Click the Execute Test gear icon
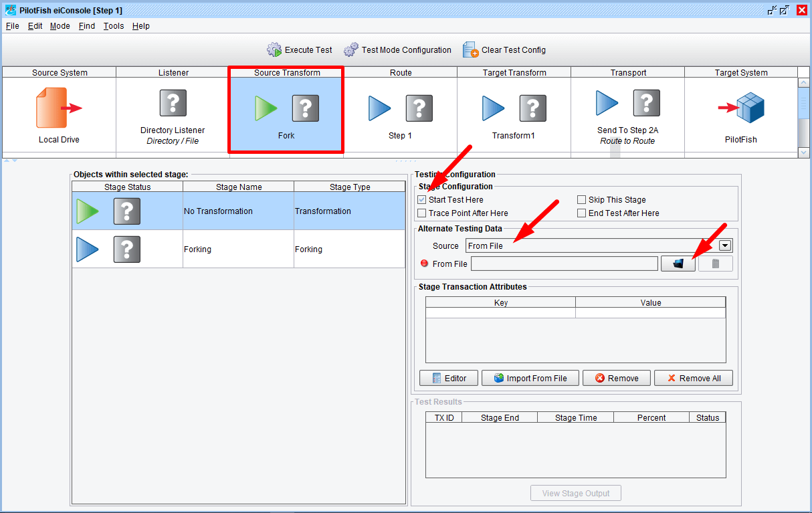This screenshot has height=513, width=812. tap(274, 50)
